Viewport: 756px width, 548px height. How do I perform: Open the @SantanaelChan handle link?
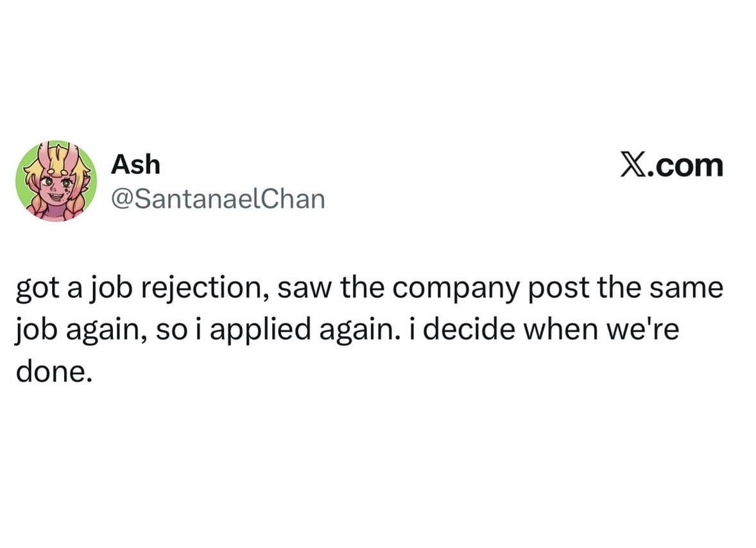coord(218,198)
